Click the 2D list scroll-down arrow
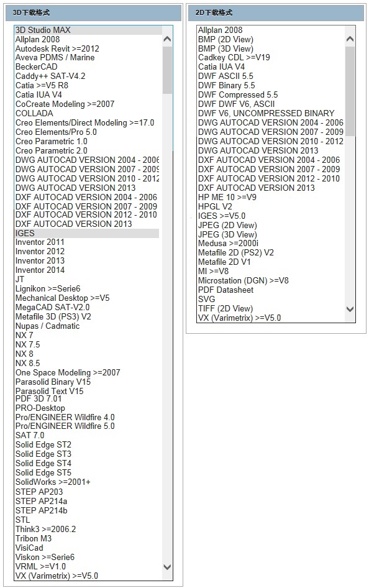369x588 pixels. 350,309
